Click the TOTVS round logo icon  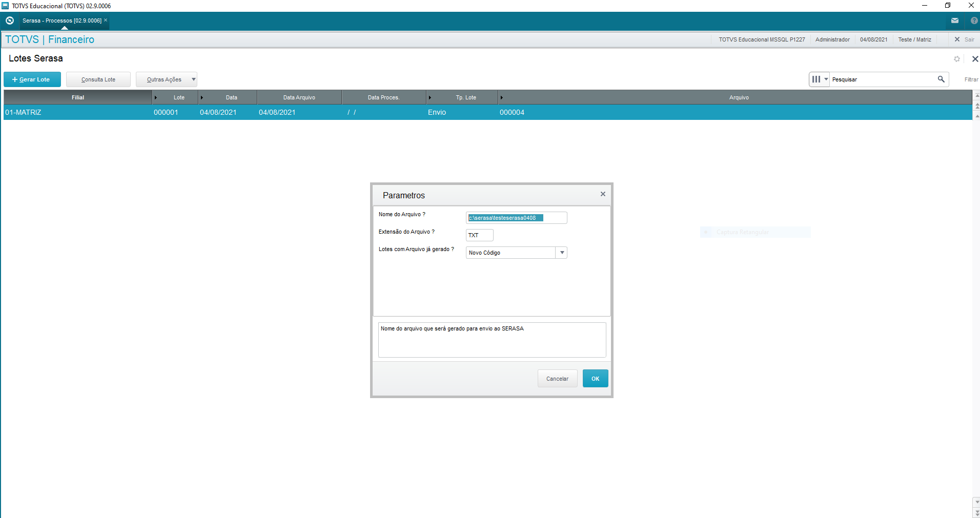[10, 20]
